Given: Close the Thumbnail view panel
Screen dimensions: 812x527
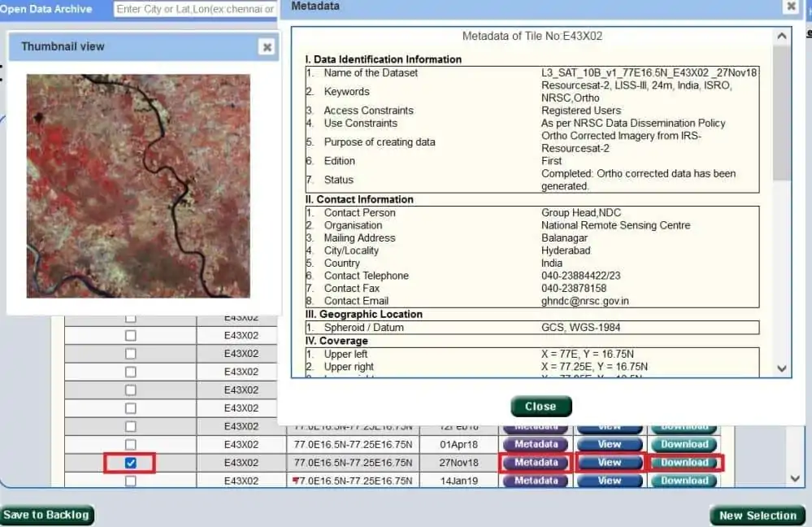Looking at the screenshot, I should click(x=267, y=46).
